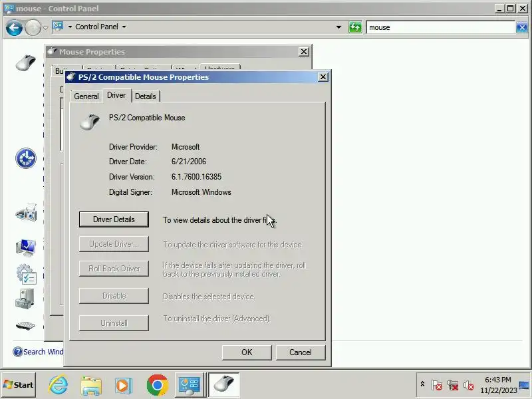Image resolution: width=532 pixels, height=399 pixels.
Task: Launch Windows Media Player from taskbar
Action: tap(124, 386)
